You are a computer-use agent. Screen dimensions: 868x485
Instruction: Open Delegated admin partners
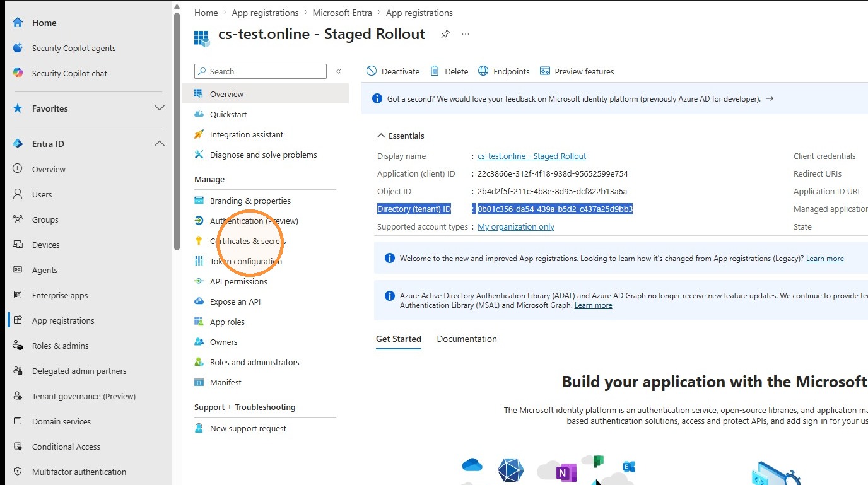point(79,371)
